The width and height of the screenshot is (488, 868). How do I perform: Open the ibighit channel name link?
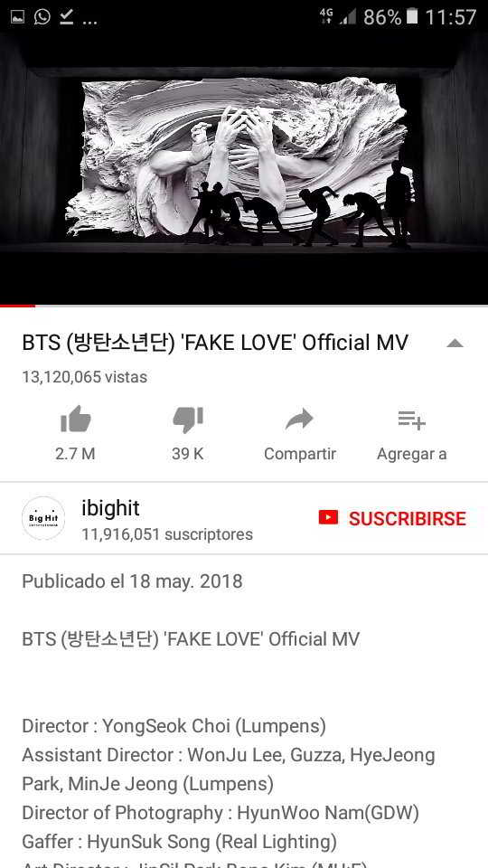(110, 508)
